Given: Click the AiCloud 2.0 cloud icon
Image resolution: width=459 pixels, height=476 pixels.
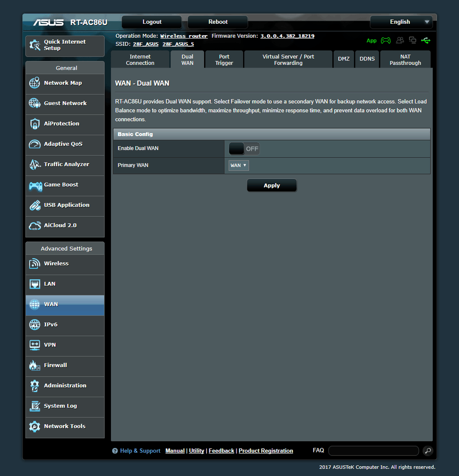Looking at the screenshot, I should tap(35, 226).
